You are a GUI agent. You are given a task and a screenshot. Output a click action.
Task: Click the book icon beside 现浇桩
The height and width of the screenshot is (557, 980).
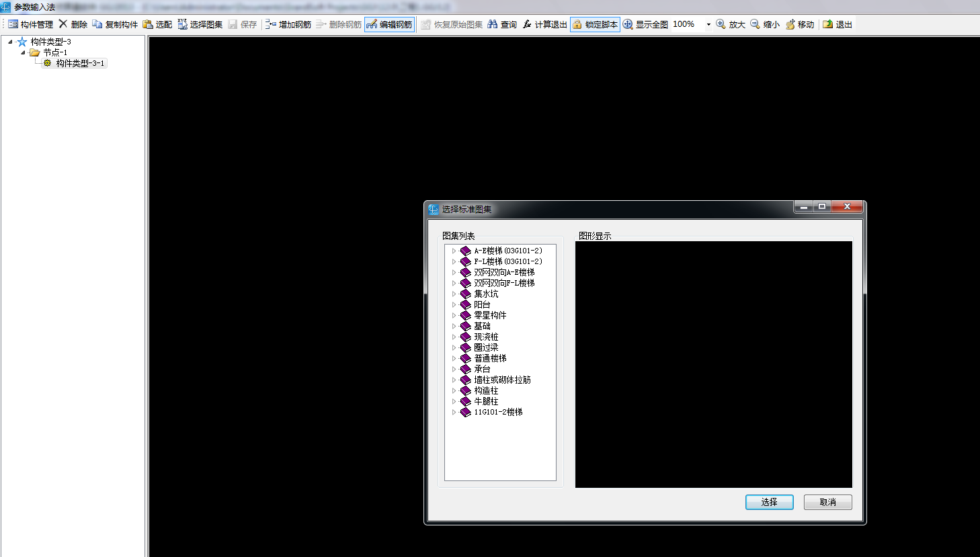(x=465, y=337)
